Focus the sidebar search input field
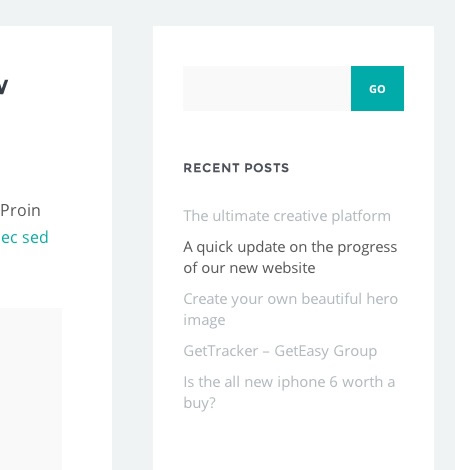 point(267,88)
